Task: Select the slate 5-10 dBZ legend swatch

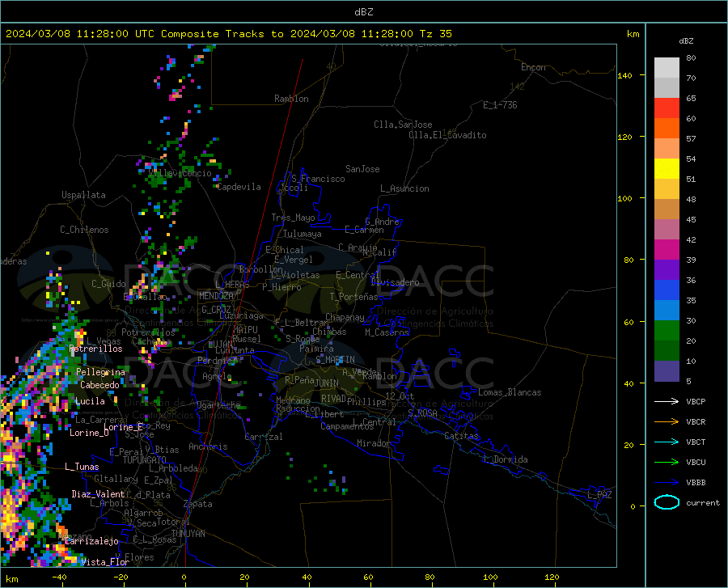Action: click(x=667, y=371)
